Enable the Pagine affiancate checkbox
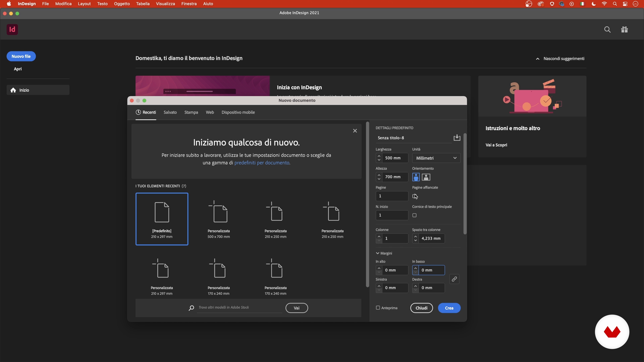The width and height of the screenshot is (644, 362). coord(414,196)
